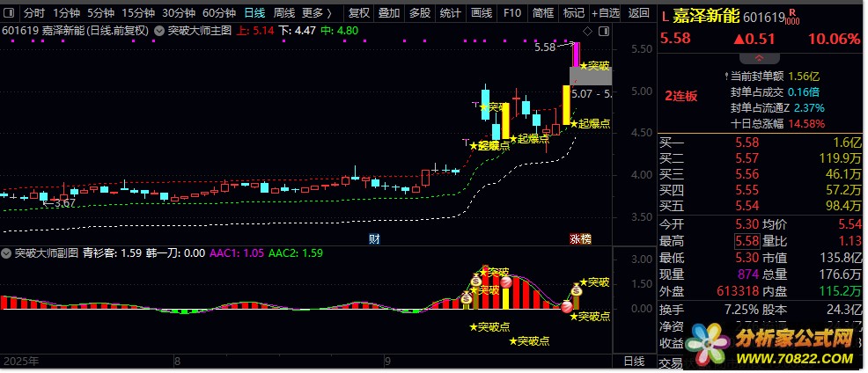Click the rightmost money bag marker
The width and height of the screenshot is (868, 373).
(x=577, y=289)
